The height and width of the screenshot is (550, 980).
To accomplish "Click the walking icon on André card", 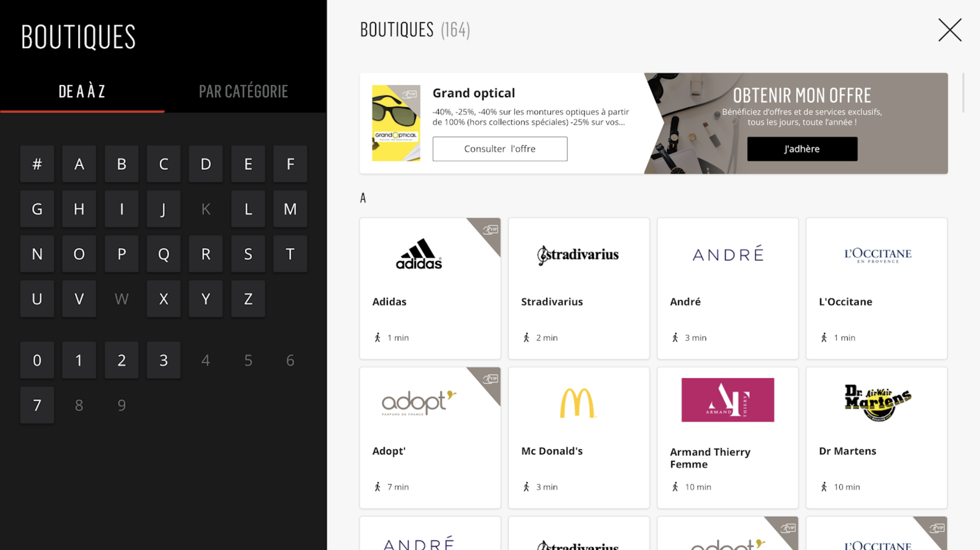I will 675,338.
